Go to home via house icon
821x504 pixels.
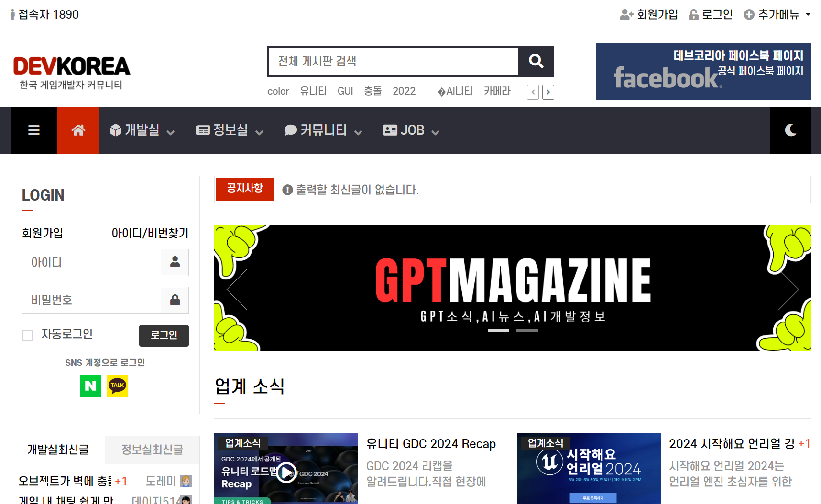[x=78, y=130]
